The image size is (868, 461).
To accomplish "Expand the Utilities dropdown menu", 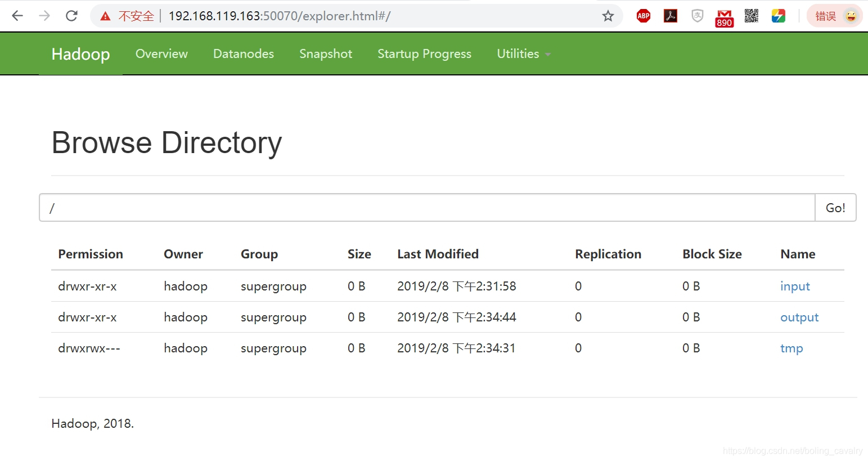I will tap(523, 53).
